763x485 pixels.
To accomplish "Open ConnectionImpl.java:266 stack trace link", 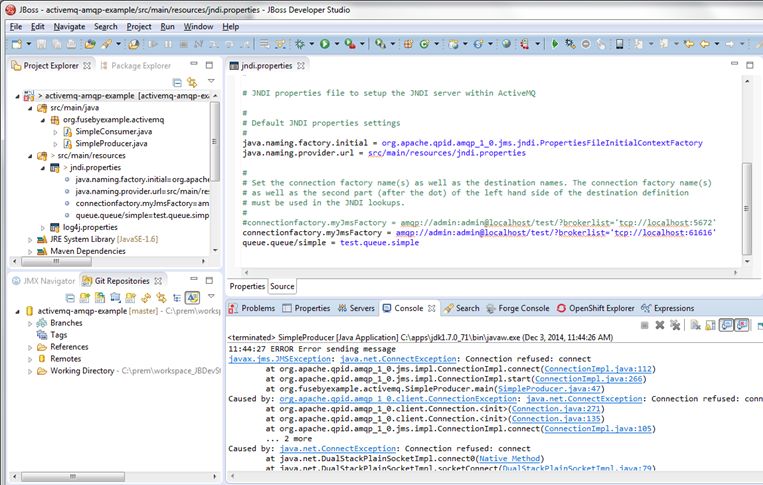I will click(588, 378).
